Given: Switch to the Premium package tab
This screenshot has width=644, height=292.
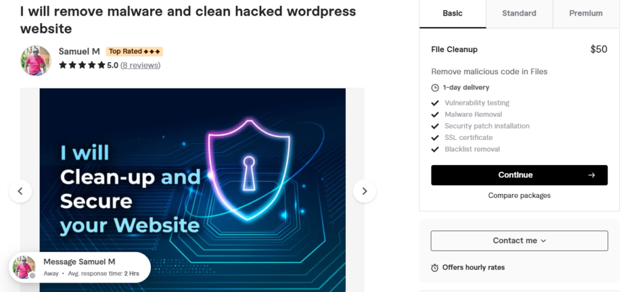Looking at the screenshot, I should (x=586, y=14).
